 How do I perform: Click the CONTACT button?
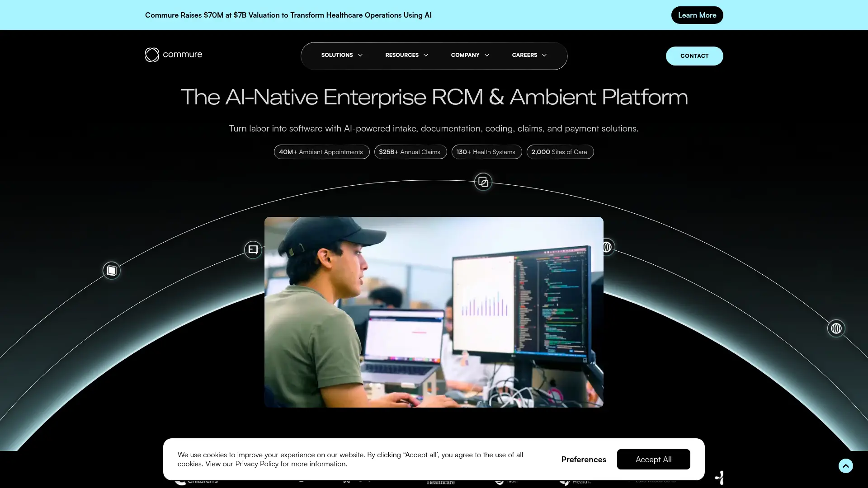694,56
